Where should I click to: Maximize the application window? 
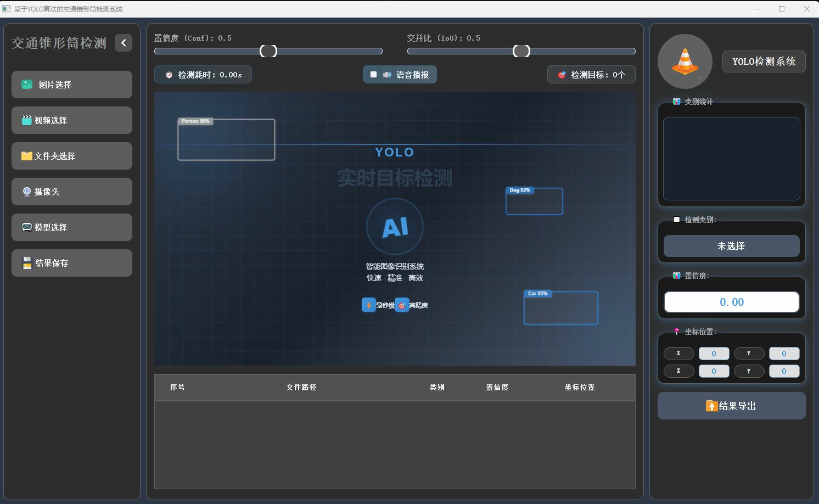pos(782,9)
